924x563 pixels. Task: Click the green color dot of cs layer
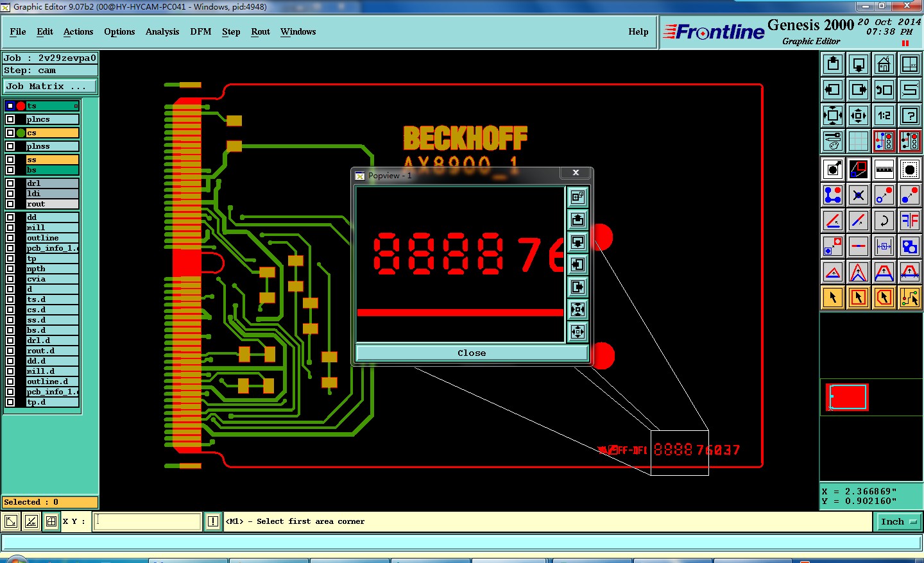(x=21, y=133)
